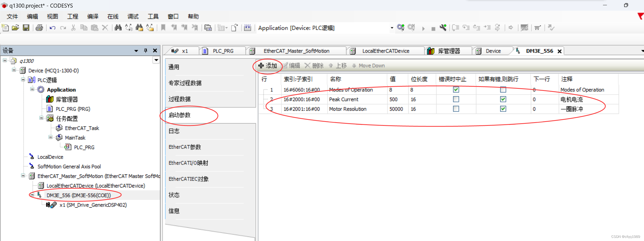Collapse the 任务配置 tree node
Viewport: 644px width, 241px height.
click(41, 118)
